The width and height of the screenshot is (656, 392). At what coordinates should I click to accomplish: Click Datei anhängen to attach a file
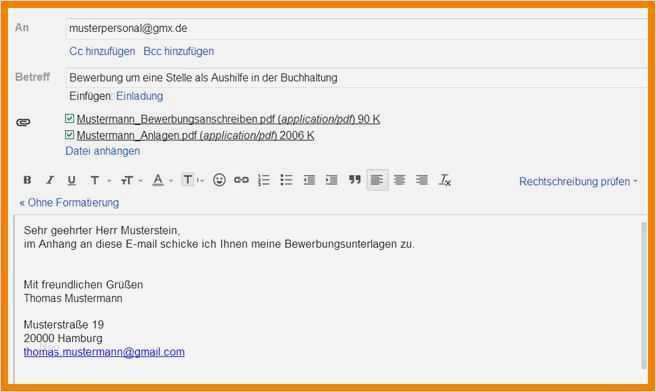pos(102,151)
